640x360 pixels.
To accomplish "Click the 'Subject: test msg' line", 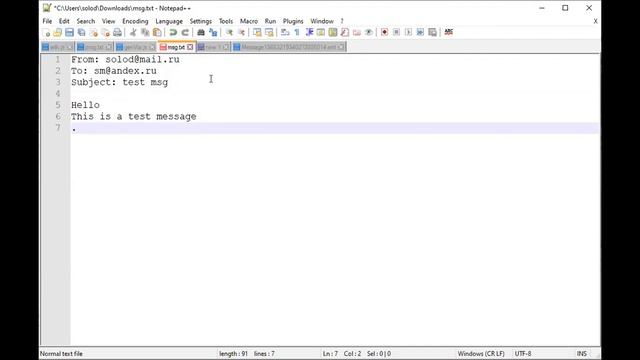I will coord(120,82).
